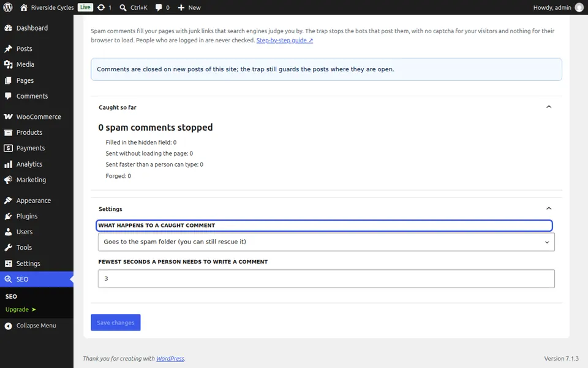Click the WooCommerce logo icon

tap(8, 117)
